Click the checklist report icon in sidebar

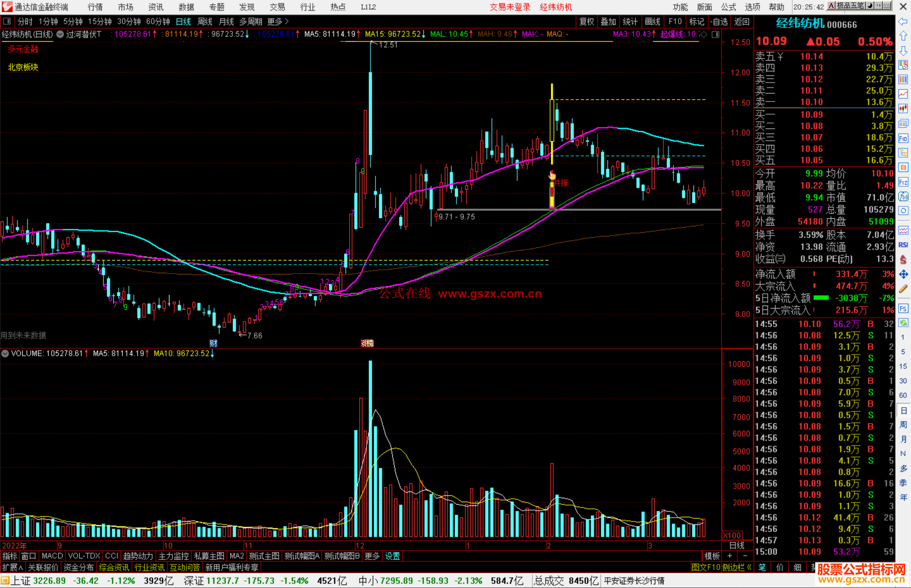tap(903, 65)
